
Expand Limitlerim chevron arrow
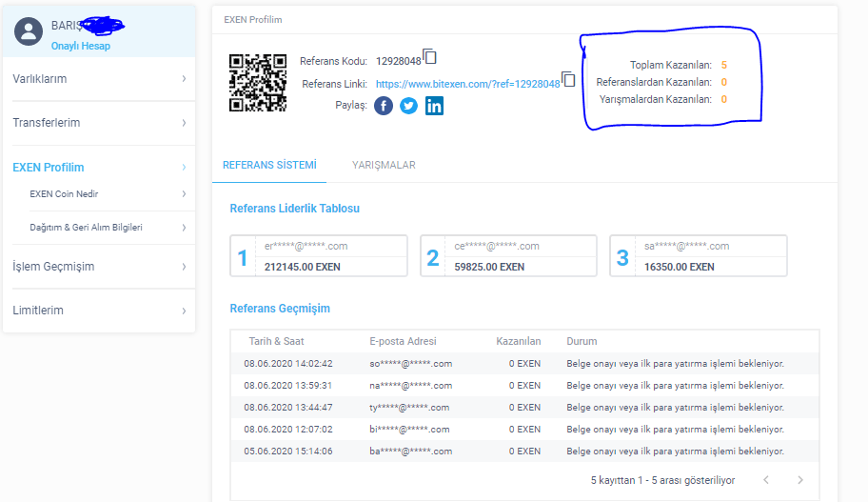tap(184, 311)
